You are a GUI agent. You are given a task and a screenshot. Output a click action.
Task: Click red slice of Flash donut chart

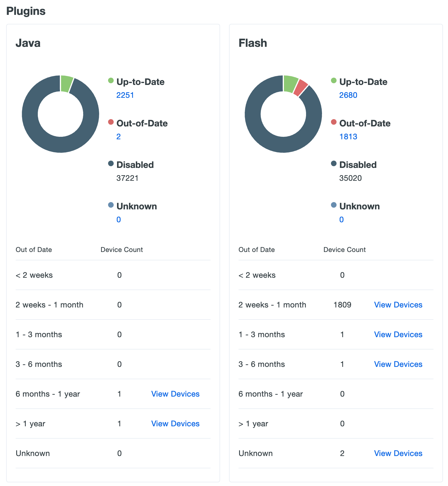(x=300, y=87)
